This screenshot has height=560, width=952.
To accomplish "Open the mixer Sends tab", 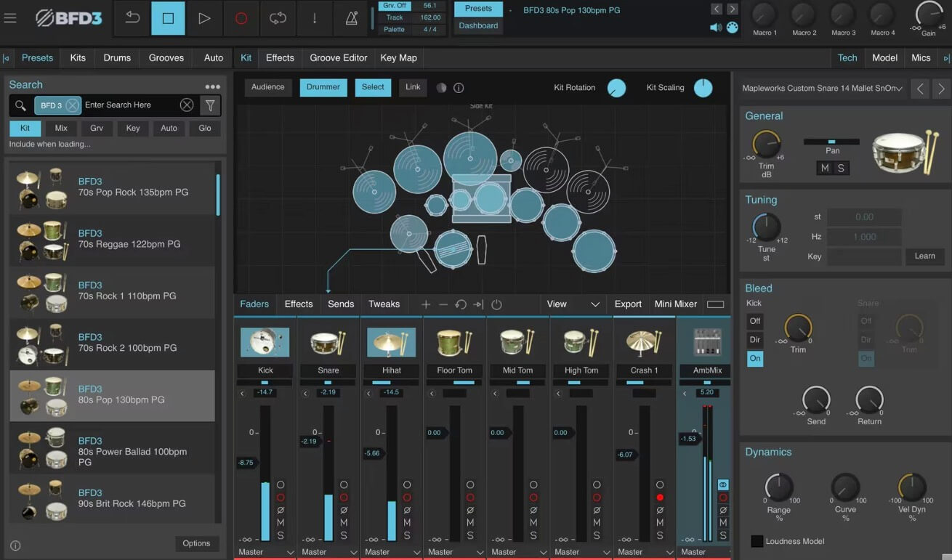I will pyautogui.click(x=341, y=304).
